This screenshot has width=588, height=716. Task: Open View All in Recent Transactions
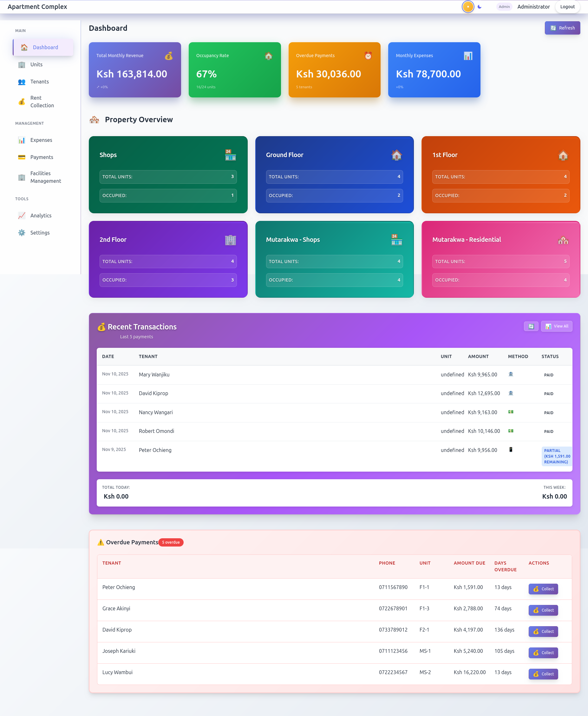(557, 326)
